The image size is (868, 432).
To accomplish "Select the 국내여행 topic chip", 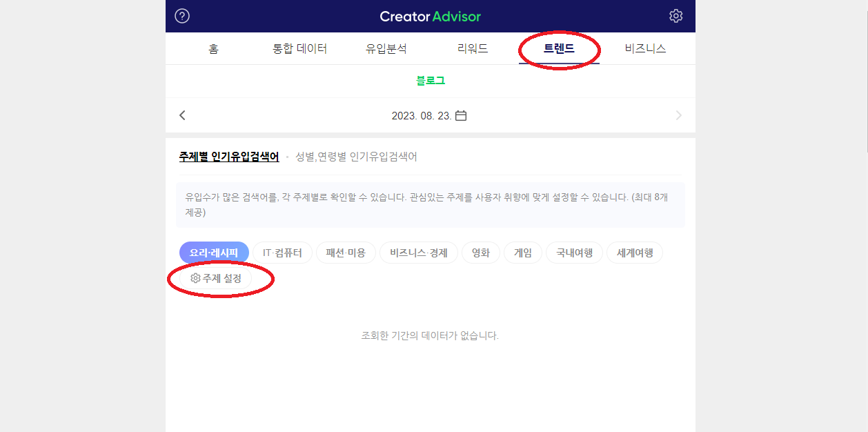I will click(575, 253).
